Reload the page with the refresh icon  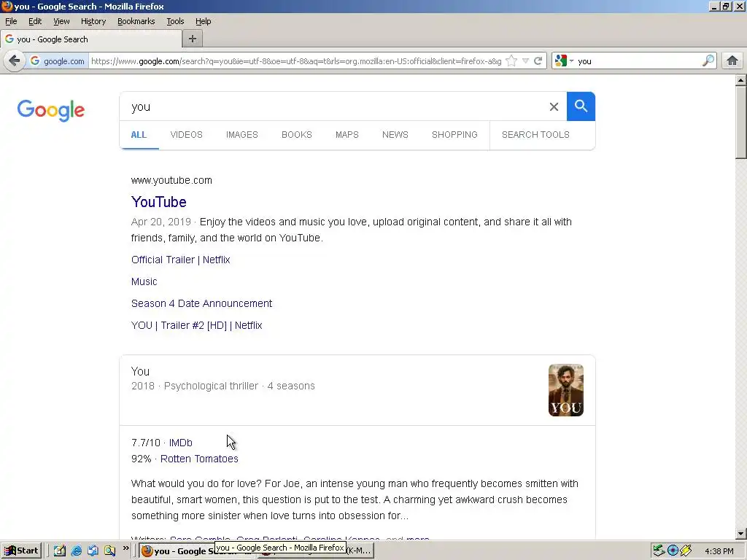click(x=538, y=61)
